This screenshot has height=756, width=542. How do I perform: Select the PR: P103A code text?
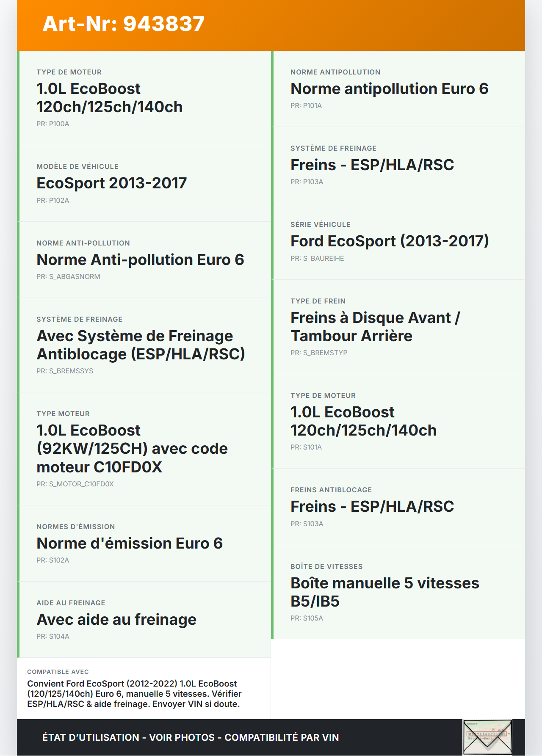coord(307,182)
